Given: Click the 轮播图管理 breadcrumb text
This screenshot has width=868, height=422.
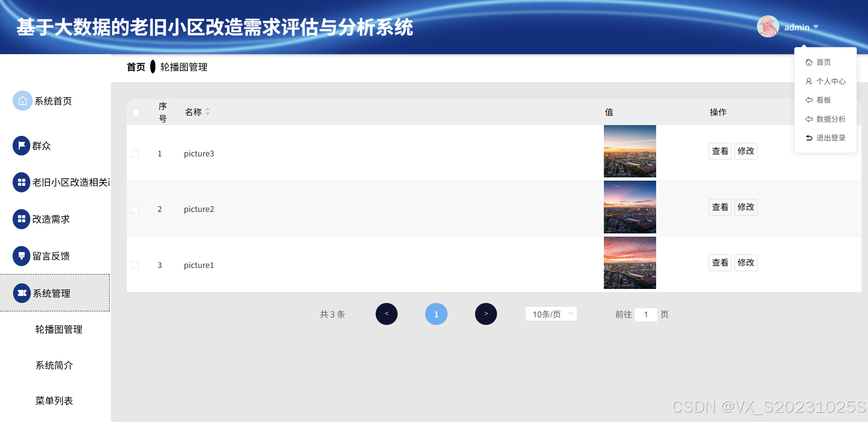Looking at the screenshot, I should pos(184,67).
